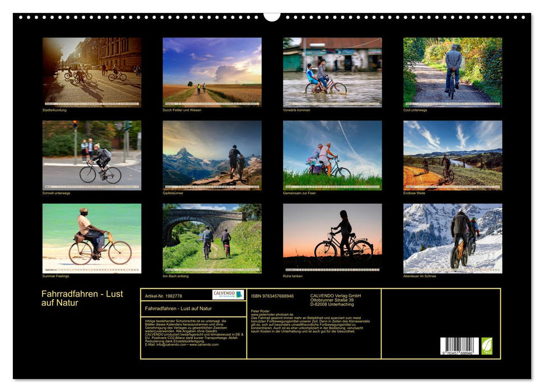544x392 pixels.
Task: Click the calendar hanging hole at top center
Action: [x=273, y=16]
